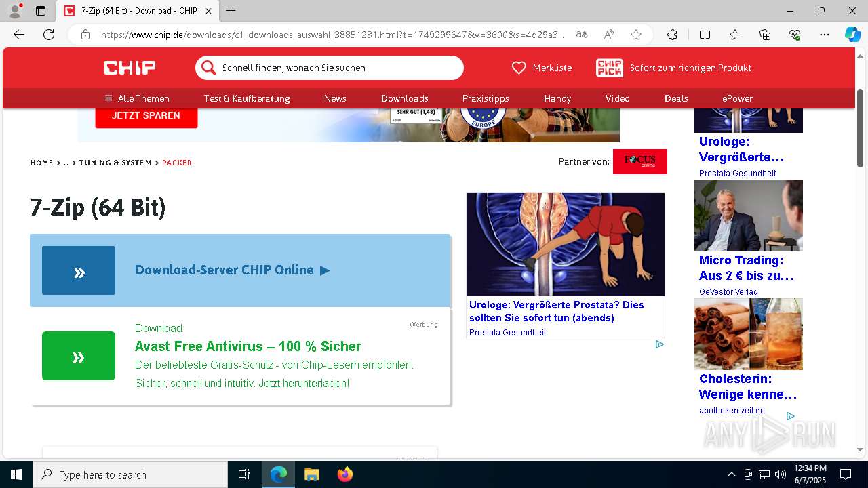Open the Deals navigation item
The image size is (868, 488).
click(676, 98)
